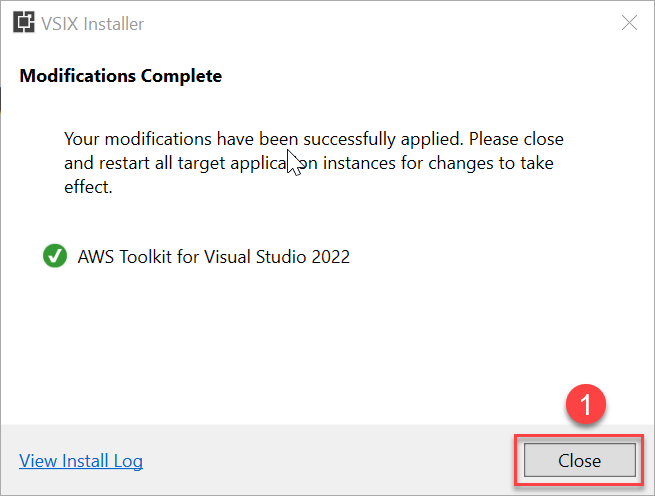
Task: Click the empty title bar area
Action: 376,23
